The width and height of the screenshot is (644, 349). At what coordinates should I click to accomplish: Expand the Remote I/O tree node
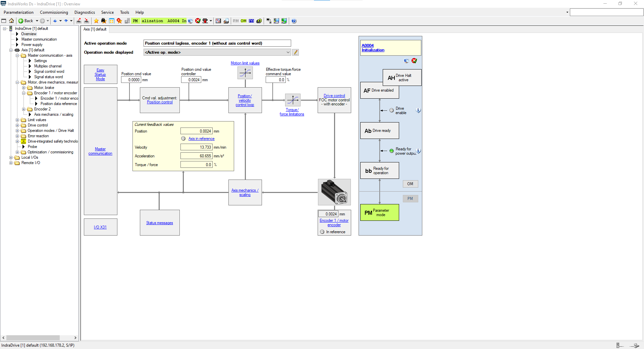(11, 163)
